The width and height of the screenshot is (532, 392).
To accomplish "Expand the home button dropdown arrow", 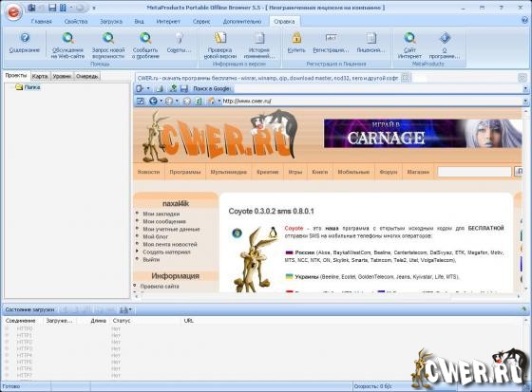I will [219, 101].
